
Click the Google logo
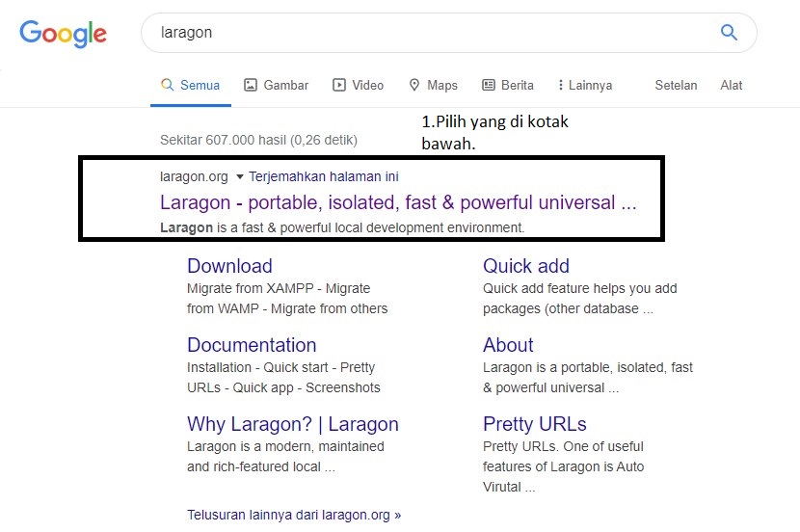tap(63, 34)
